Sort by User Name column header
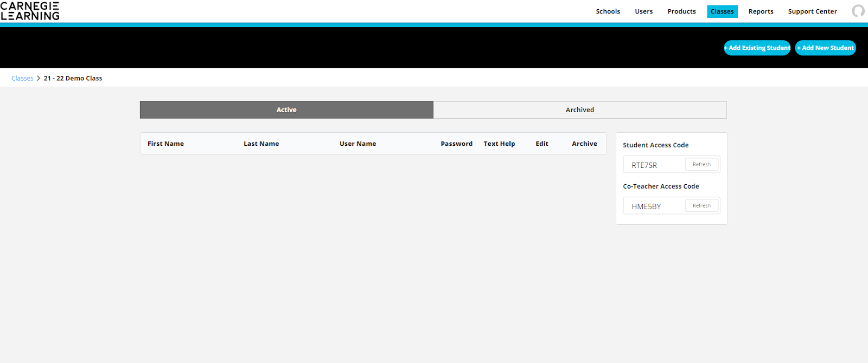The height and width of the screenshot is (363, 868). 358,144
